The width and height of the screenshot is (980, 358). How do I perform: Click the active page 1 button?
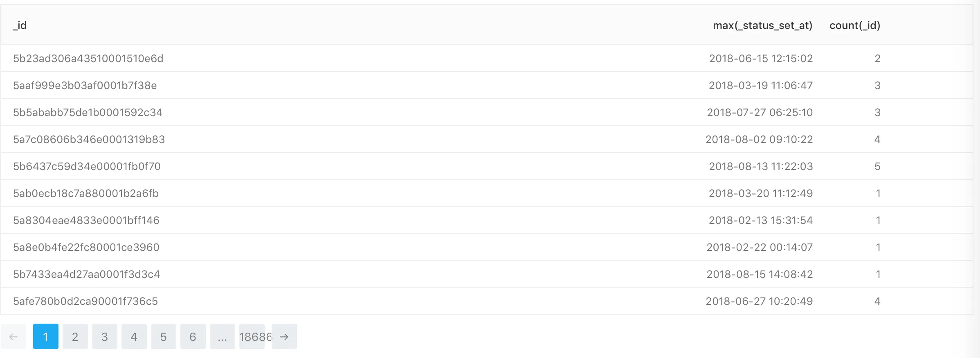(x=45, y=336)
